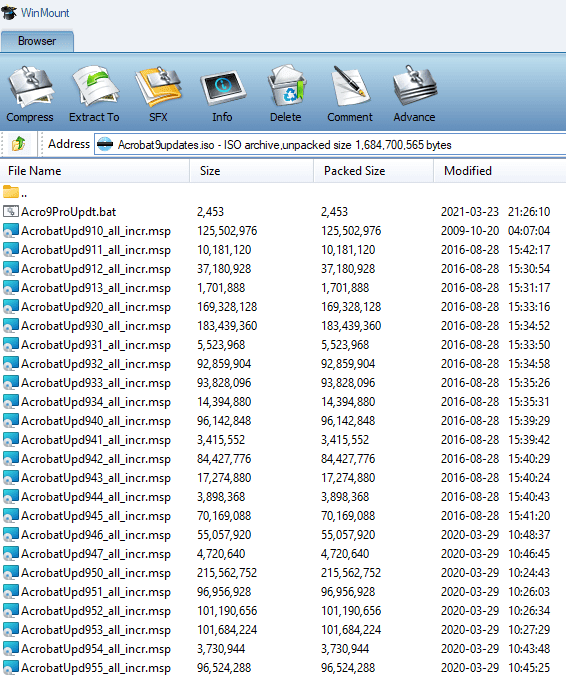Select the SFX toolbar icon
This screenshot has height=687, width=566.
point(159,87)
